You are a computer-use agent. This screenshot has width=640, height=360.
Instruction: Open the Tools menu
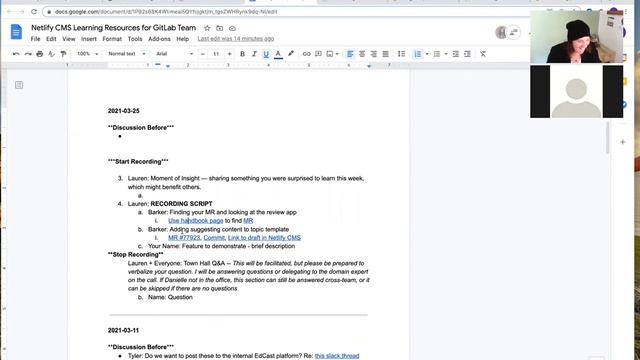pyautogui.click(x=135, y=39)
